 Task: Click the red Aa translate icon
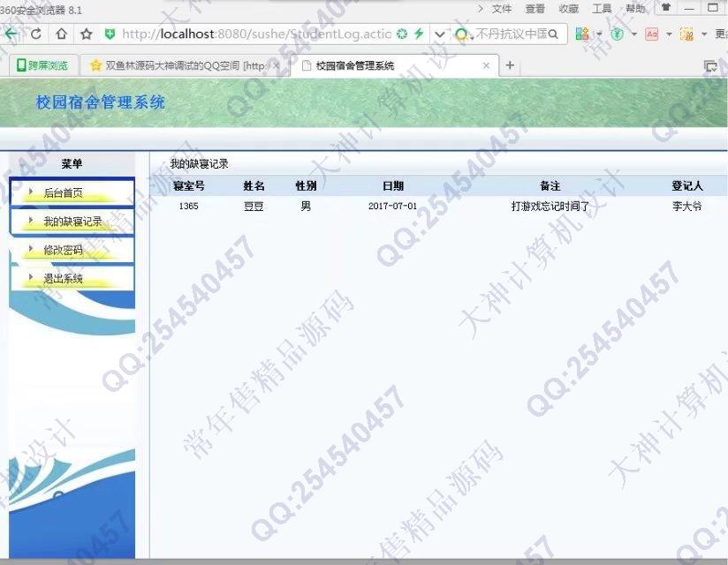tap(652, 34)
